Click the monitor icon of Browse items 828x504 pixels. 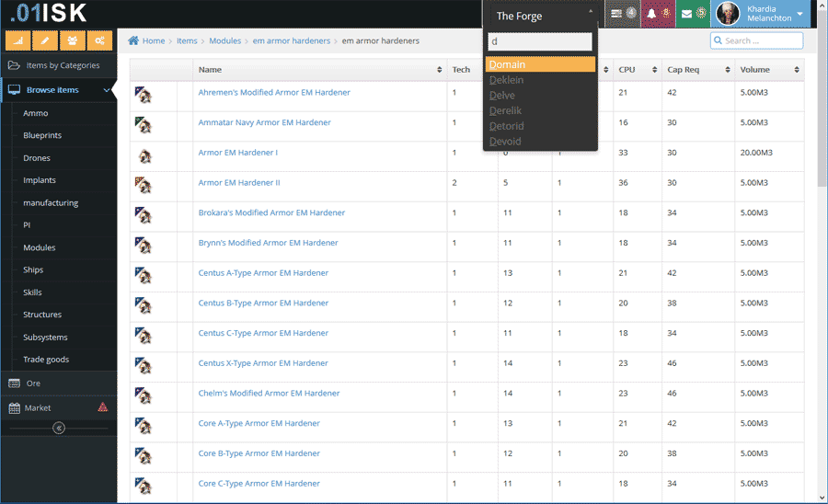click(x=14, y=90)
